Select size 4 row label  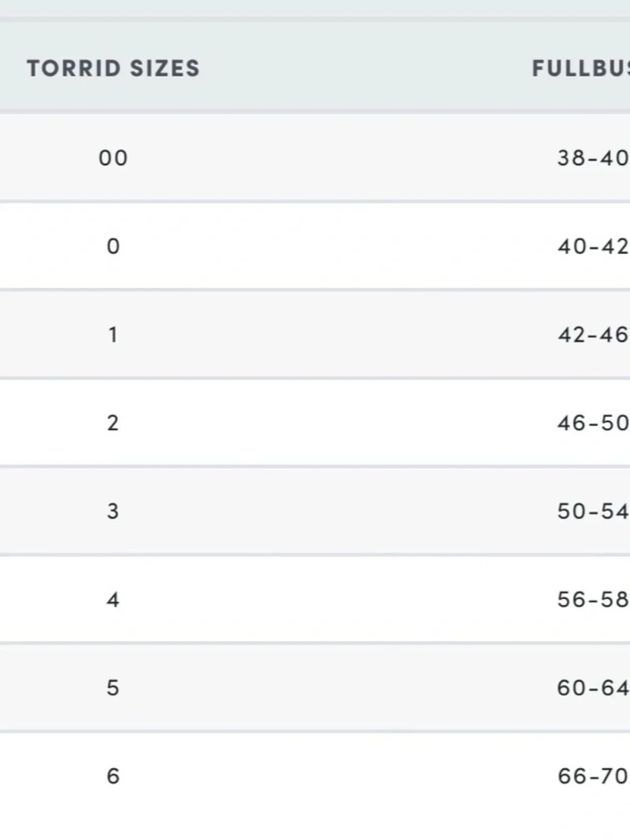coord(113,599)
